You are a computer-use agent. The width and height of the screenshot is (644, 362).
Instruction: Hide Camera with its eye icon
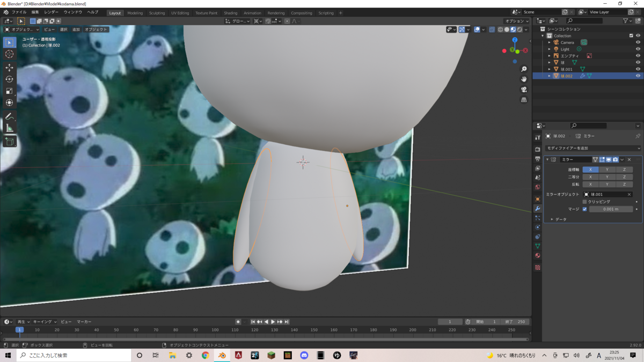coord(638,42)
